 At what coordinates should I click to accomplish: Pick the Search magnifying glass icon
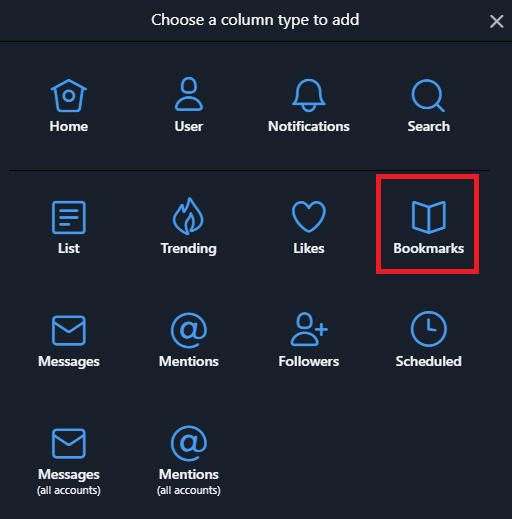(428, 95)
